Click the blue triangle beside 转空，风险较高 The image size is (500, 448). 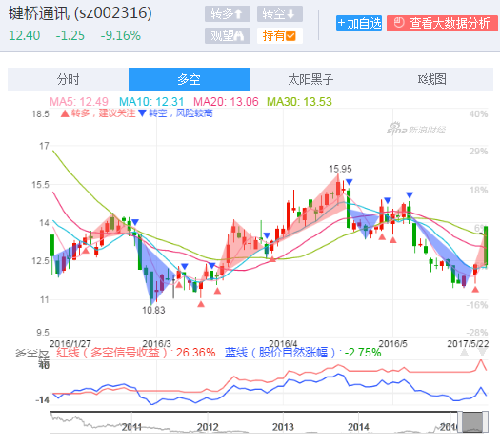click(x=142, y=113)
